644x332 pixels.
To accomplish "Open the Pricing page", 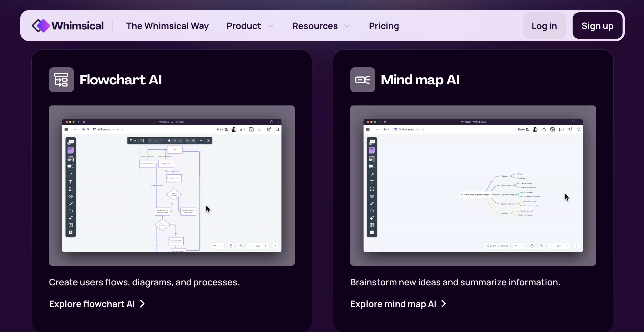I will [x=384, y=26].
